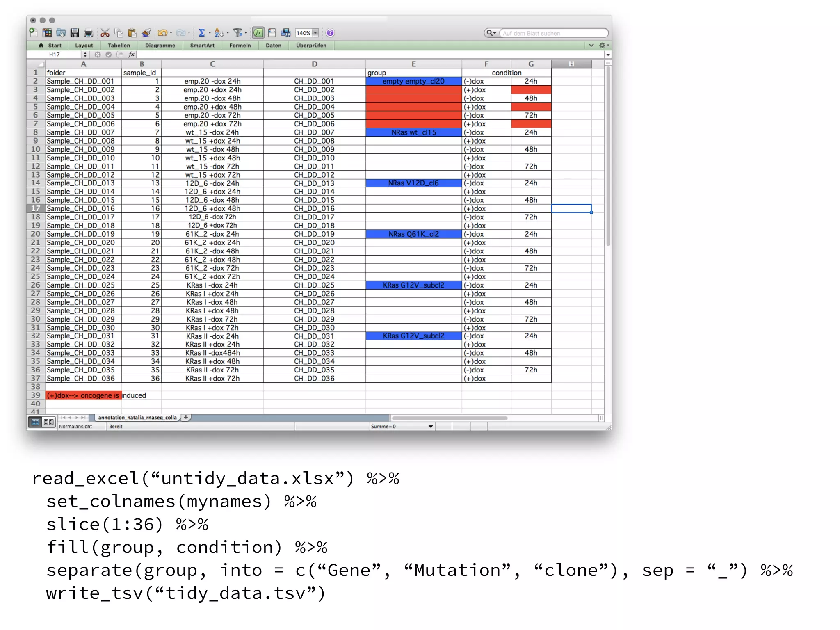Viewport: 840px width, 630px height.
Task: Select column A header
Action: coord(83,64)
